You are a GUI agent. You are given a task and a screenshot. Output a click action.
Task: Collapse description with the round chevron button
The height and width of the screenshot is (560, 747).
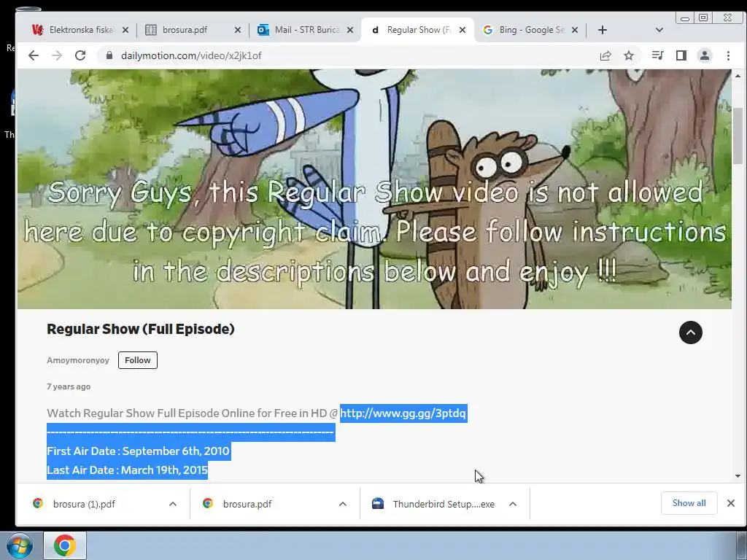pyautogui.click(x=690, y=332)
